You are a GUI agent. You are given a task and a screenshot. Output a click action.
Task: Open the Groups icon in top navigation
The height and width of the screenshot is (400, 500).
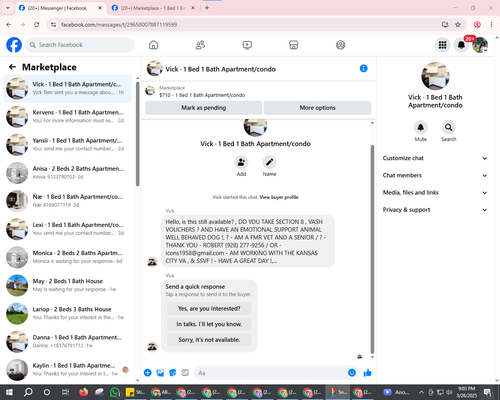pyautogui.click(x=340, y=45)
